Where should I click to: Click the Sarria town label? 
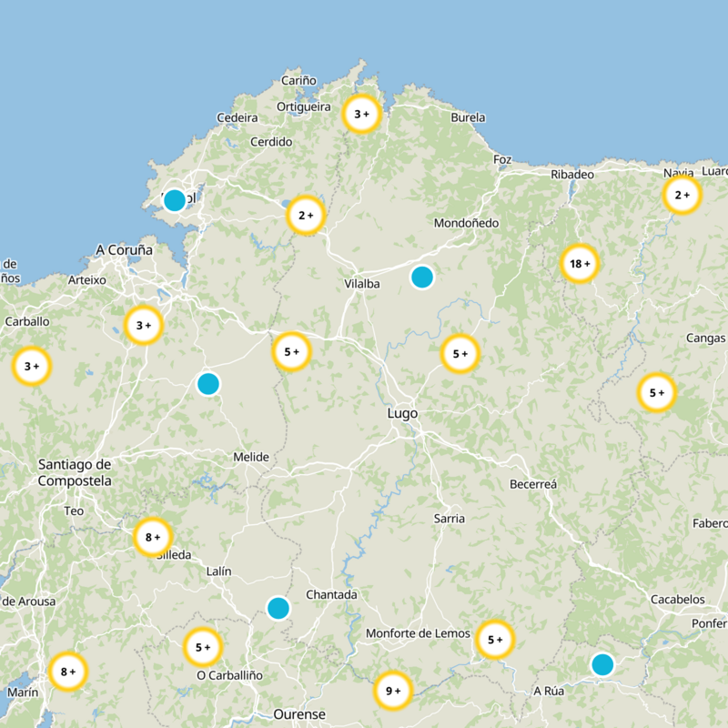[449, 519]
